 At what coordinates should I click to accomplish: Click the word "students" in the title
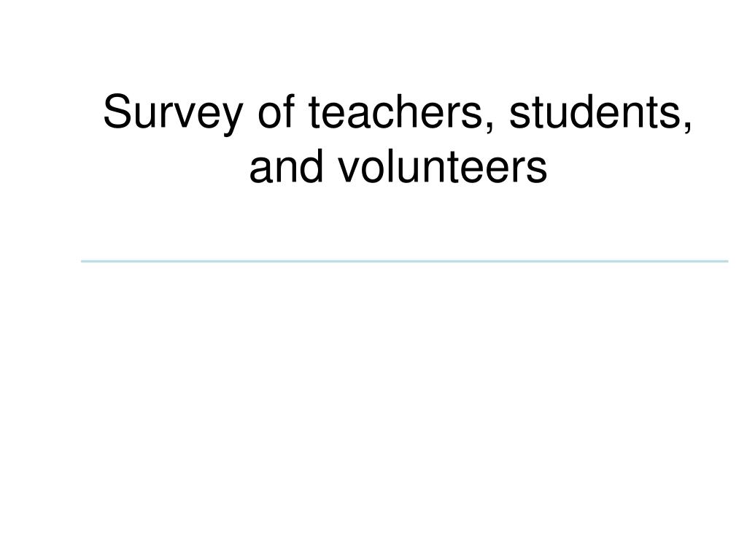[595, 112]
